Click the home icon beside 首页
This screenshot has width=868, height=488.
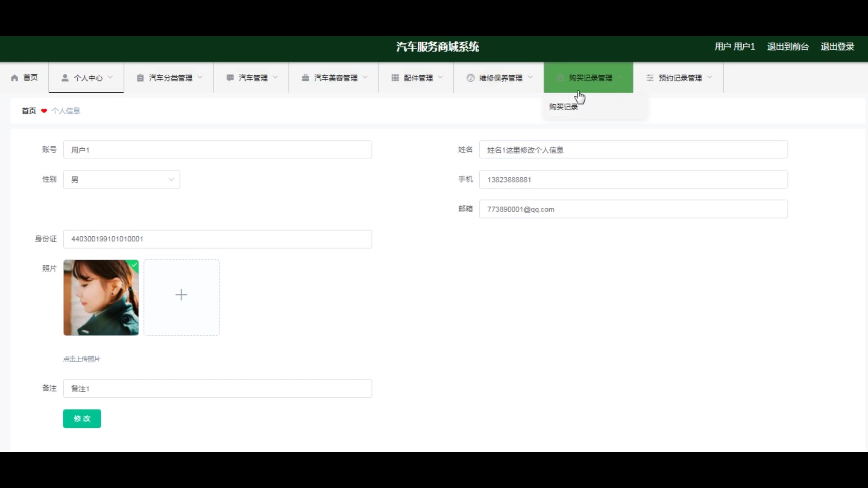click(14, 78)
